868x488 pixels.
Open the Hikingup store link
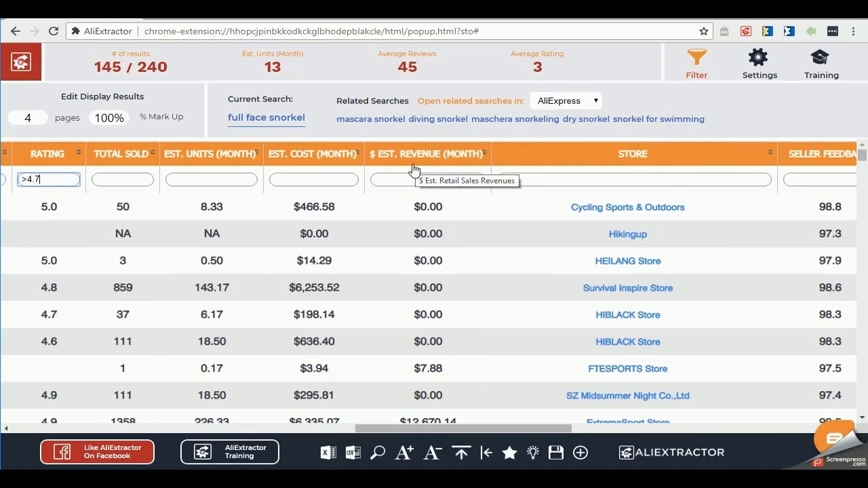coord(628,235)
